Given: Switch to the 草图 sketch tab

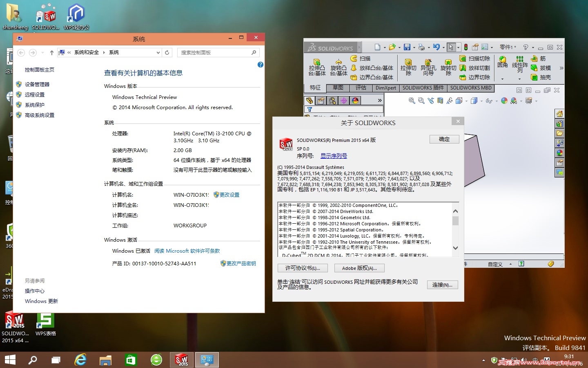Looking at the screenshot, I should tap(338, 88).
